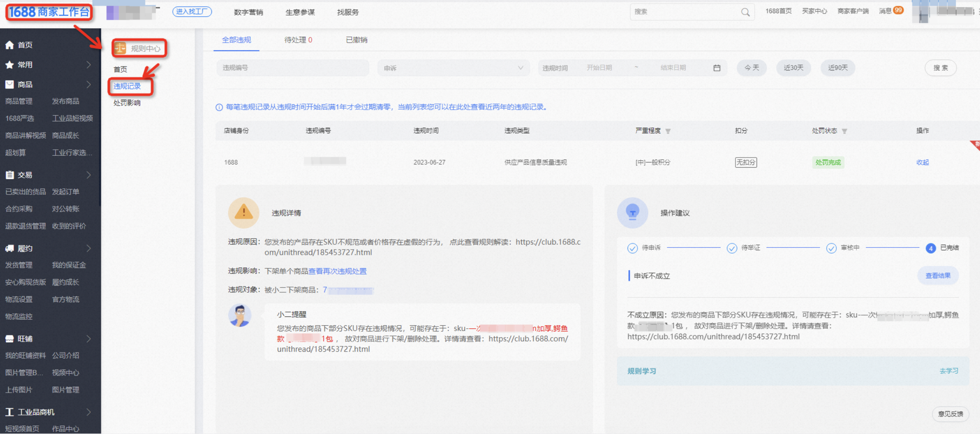Select the 旺铺 shop icon
The width and height of the screenshot is (980, 434).
tap(9, 338)
